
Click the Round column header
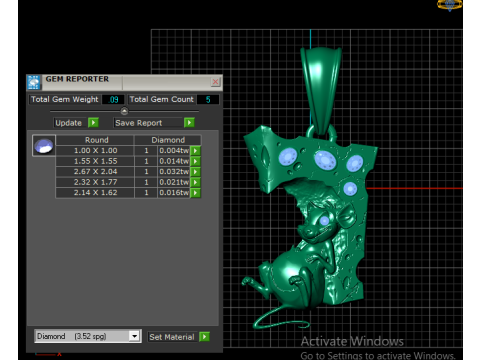coord(96,140)
